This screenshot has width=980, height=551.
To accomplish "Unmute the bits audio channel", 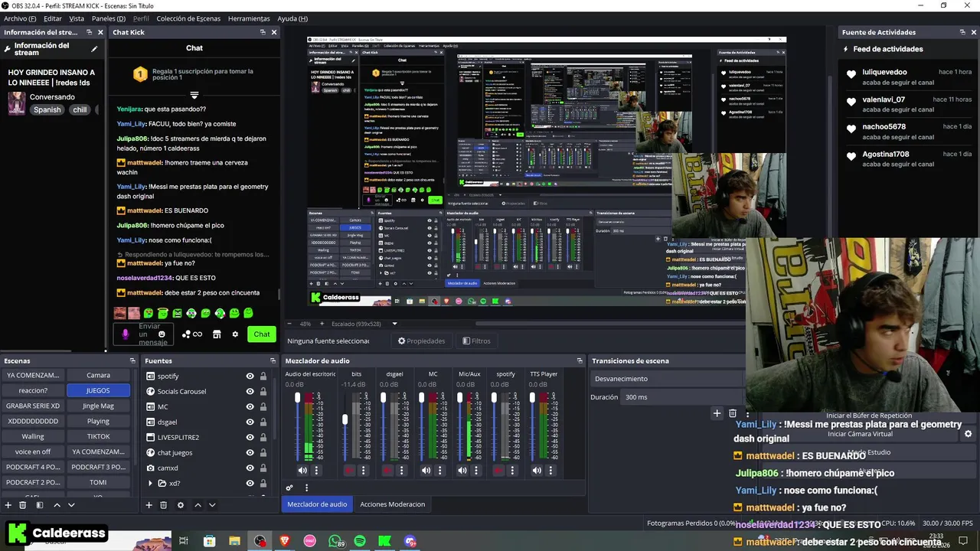I will click(x=349, y=471).
